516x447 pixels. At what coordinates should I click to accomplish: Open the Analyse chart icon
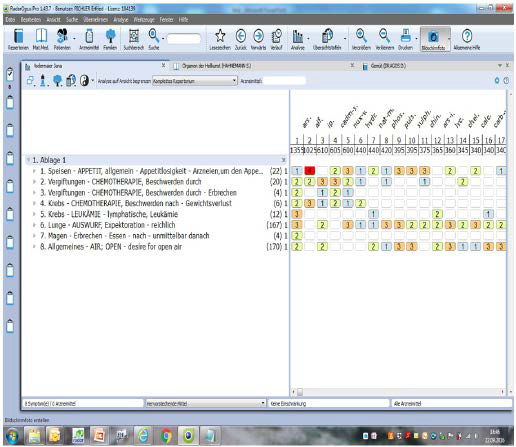[298, 36]
